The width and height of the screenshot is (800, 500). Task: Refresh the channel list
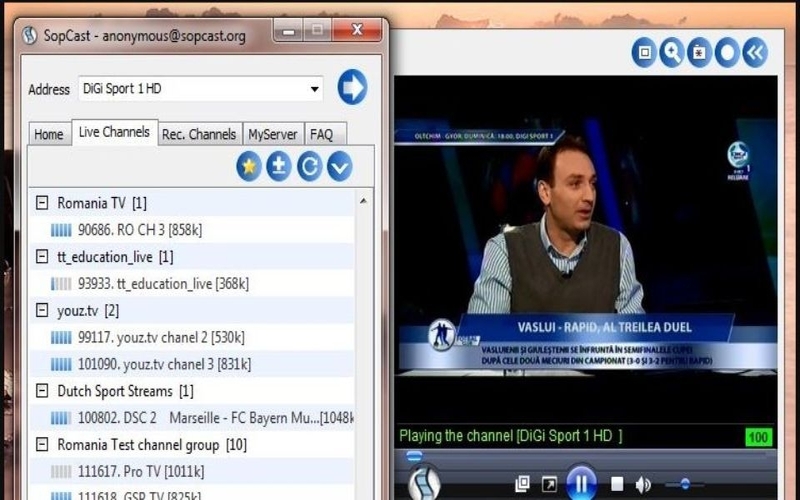click(x=310, y=166)
